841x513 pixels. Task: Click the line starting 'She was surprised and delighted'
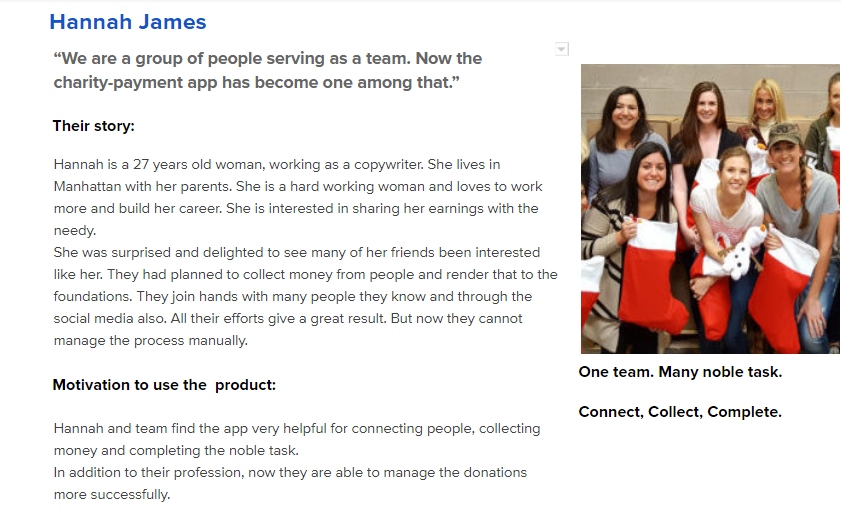tap(297, 252)
